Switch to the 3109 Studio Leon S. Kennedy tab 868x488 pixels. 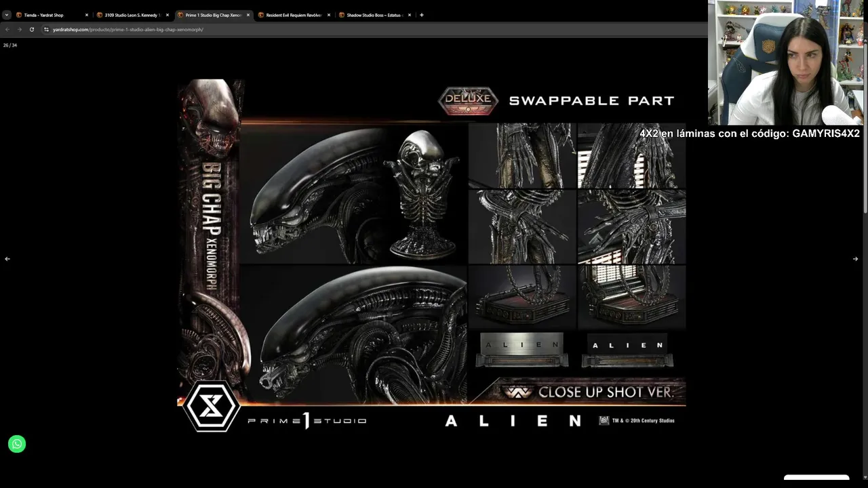[x=132, y=15]
